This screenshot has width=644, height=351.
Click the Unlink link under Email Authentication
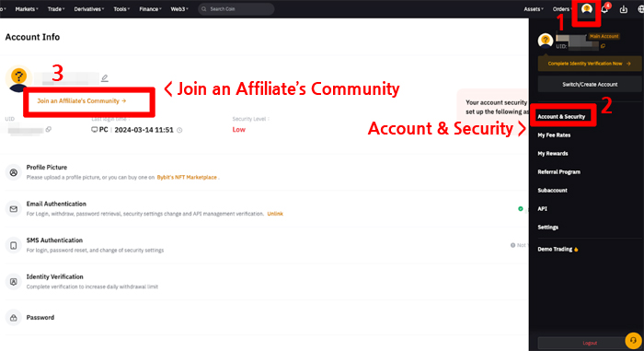click(275, 214)
